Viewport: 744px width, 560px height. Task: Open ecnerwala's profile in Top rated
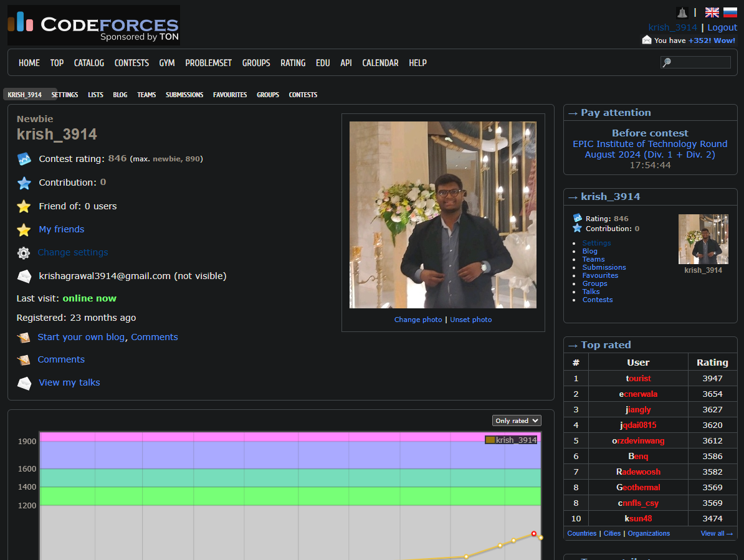[x=638, y=394]
